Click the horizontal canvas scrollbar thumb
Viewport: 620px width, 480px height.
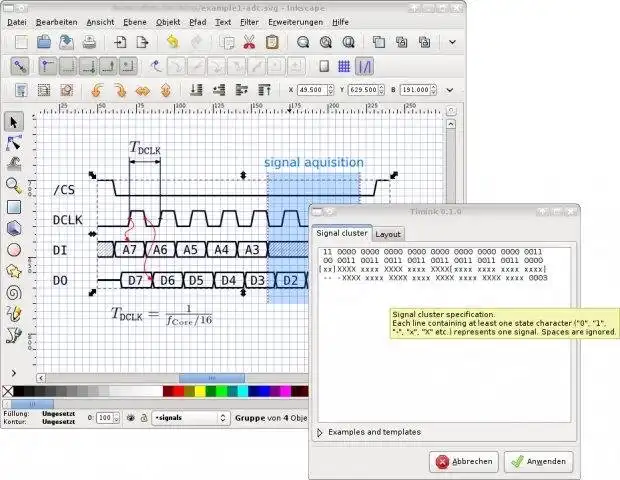[212, 378]
